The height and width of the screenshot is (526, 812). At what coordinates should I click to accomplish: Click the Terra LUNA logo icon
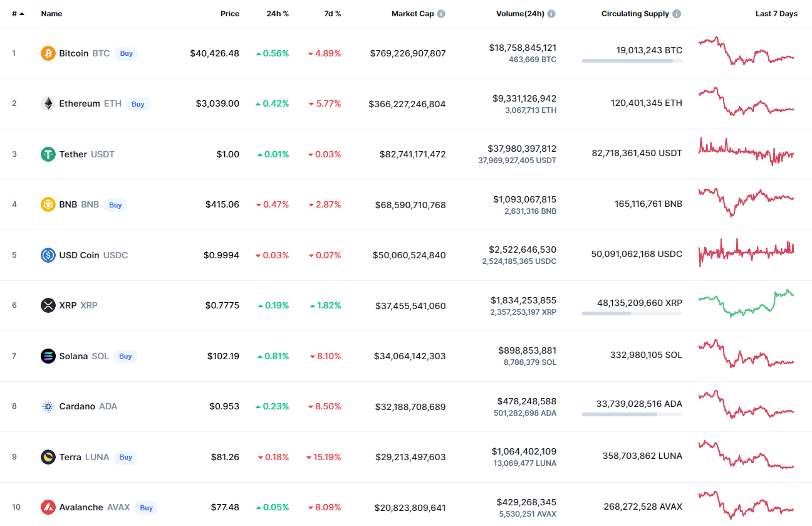click(48, 457)
